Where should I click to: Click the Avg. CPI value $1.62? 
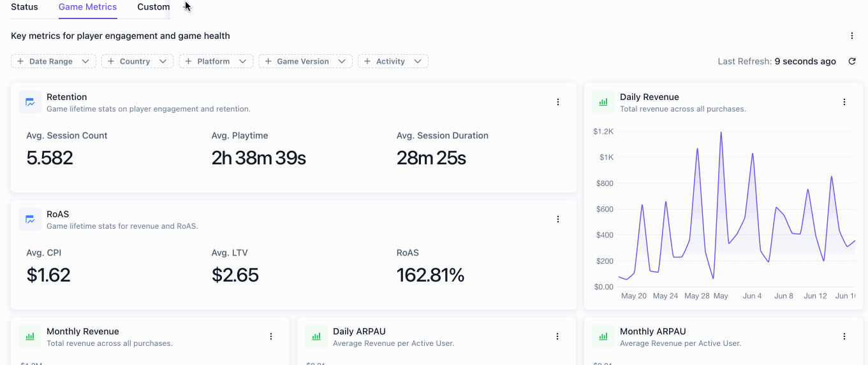click(48, 275)
